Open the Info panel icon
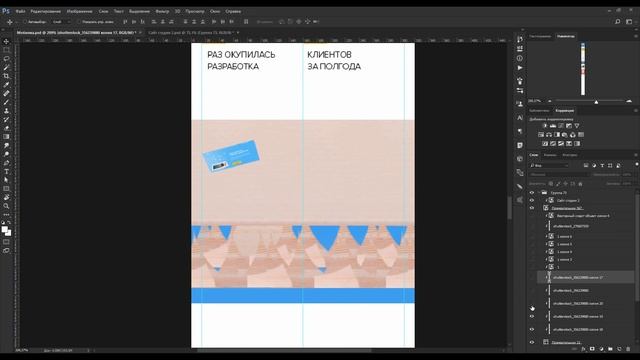Viewport: 640px width, 360px height. (520, 58)
